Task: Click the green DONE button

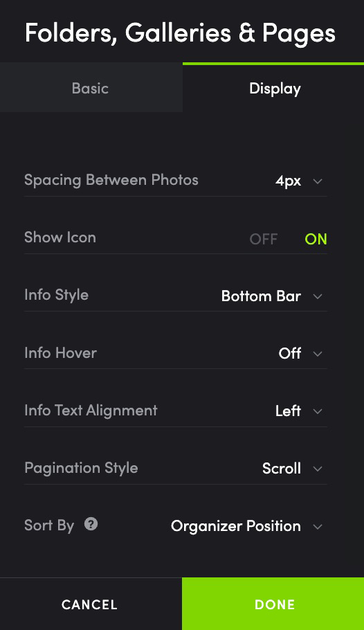Action: (x=273, y=604)
